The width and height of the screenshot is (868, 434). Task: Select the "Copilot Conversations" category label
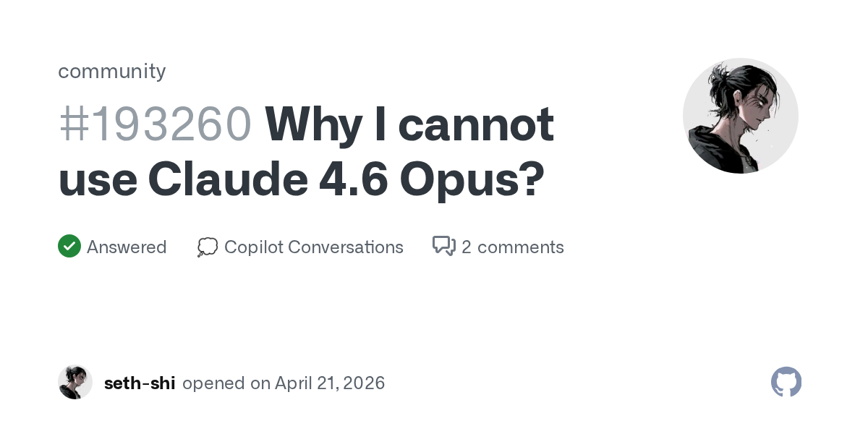tap(313, 247)
